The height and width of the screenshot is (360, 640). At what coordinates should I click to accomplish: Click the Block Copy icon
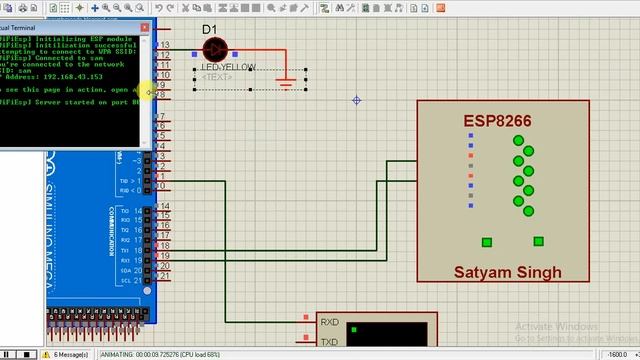(222, 8)
